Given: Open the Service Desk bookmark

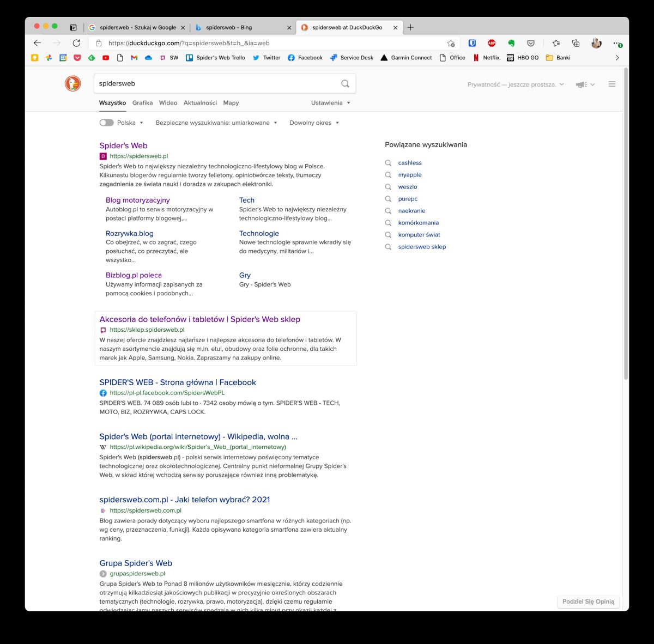Looking at the screenshot, I should pos(352,58).
